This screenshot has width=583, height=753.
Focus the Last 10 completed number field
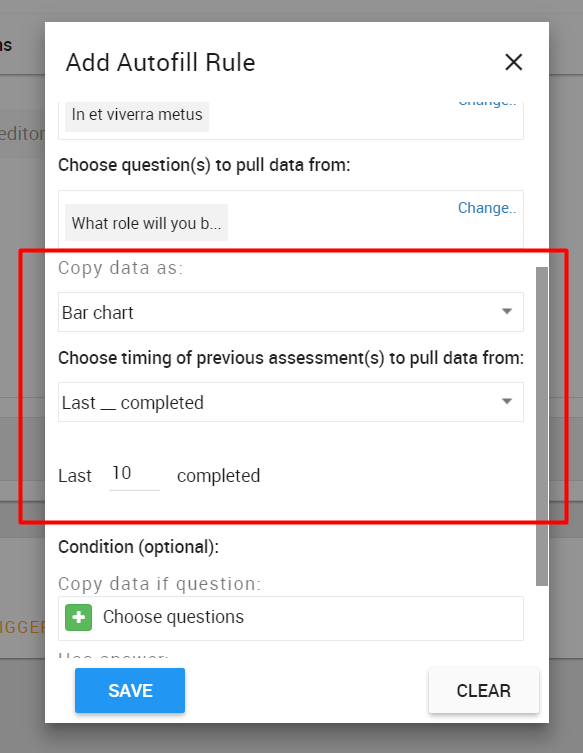[x=134, y=474]
